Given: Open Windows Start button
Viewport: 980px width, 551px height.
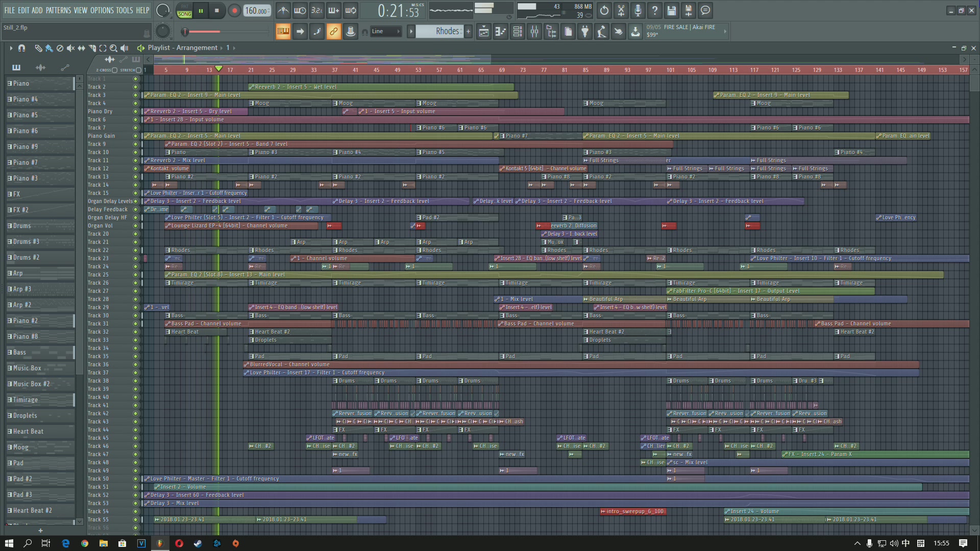Looking at the screenshot, I should click(9, 543).
